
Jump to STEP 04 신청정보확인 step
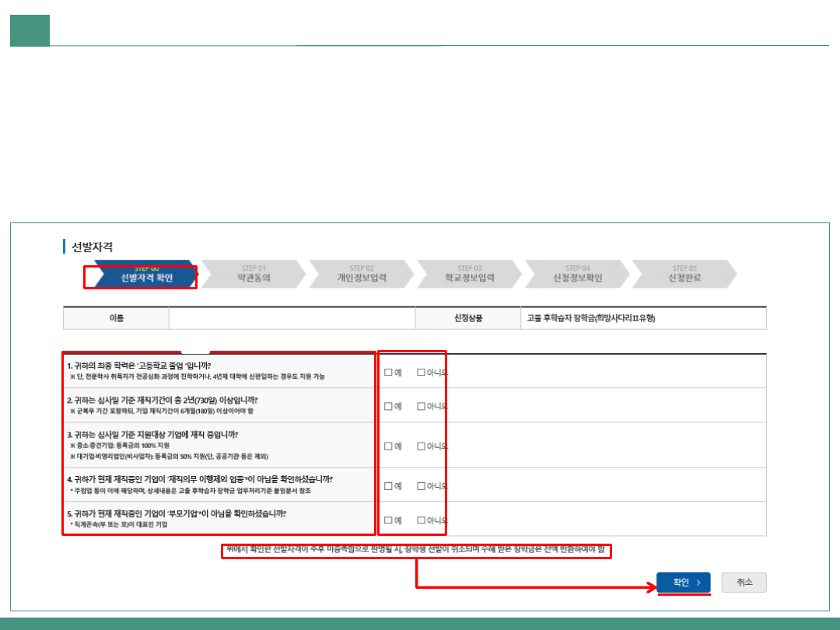577,275
